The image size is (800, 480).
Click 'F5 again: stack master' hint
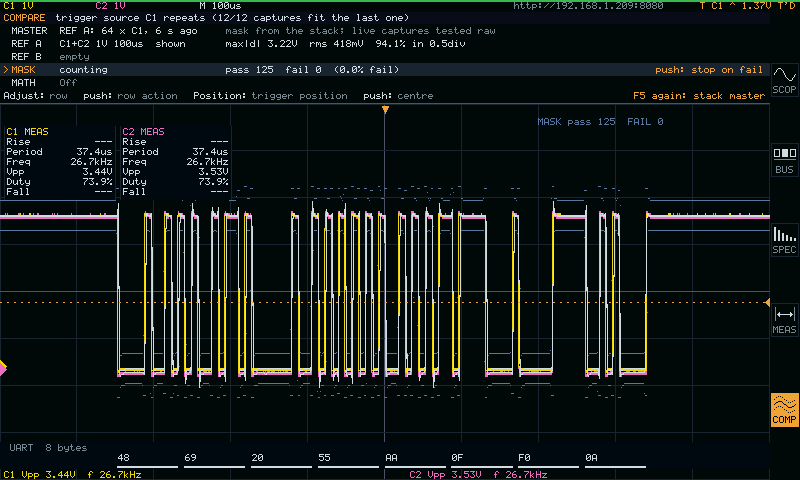pos(699,95)
